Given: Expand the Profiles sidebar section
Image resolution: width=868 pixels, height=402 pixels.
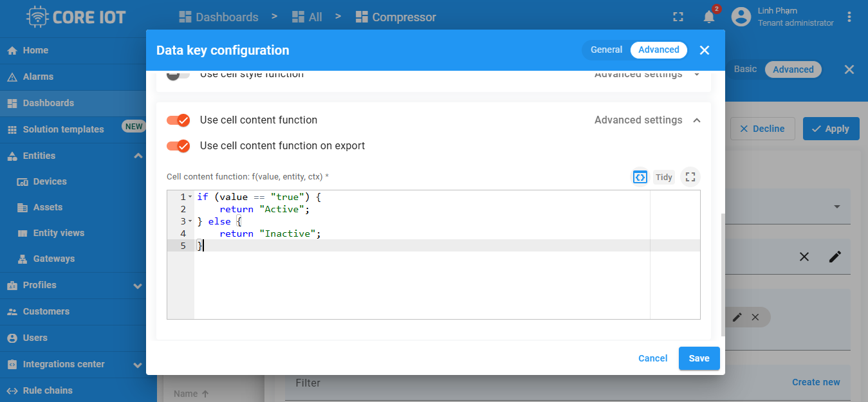Looking at the screenshot, I should tap(138, 286).
